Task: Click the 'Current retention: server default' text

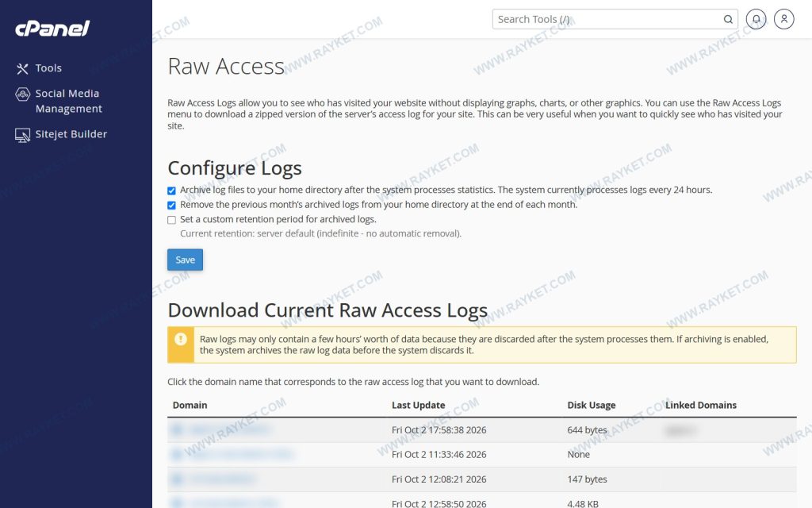Action: click(320, 234)
